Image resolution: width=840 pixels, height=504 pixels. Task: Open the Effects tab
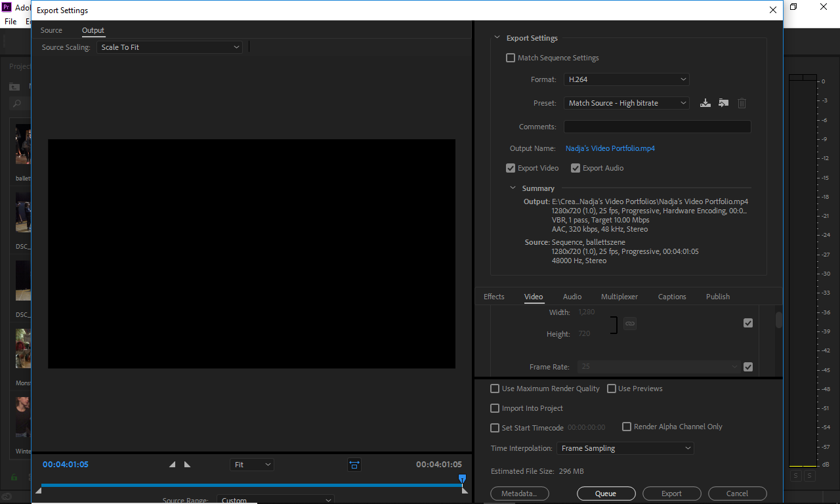(x=494, y=297)
